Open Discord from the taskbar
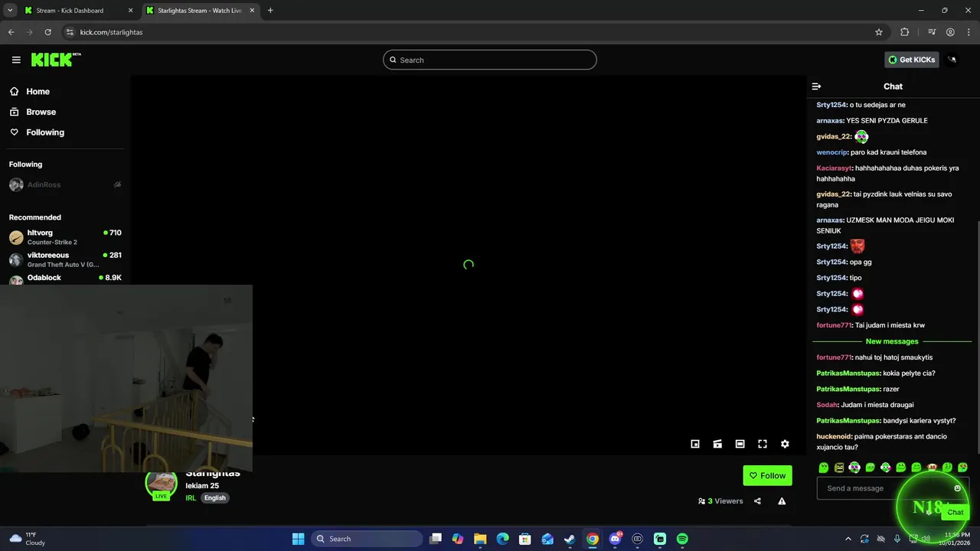This screenshot has height=551, width=980. click(x=615, y=539)
